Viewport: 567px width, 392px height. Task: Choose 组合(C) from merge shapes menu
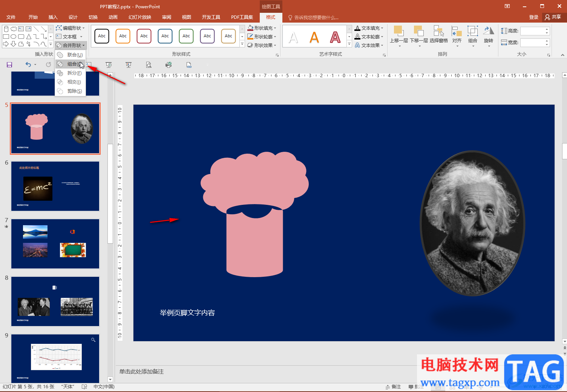coord(70,64)
